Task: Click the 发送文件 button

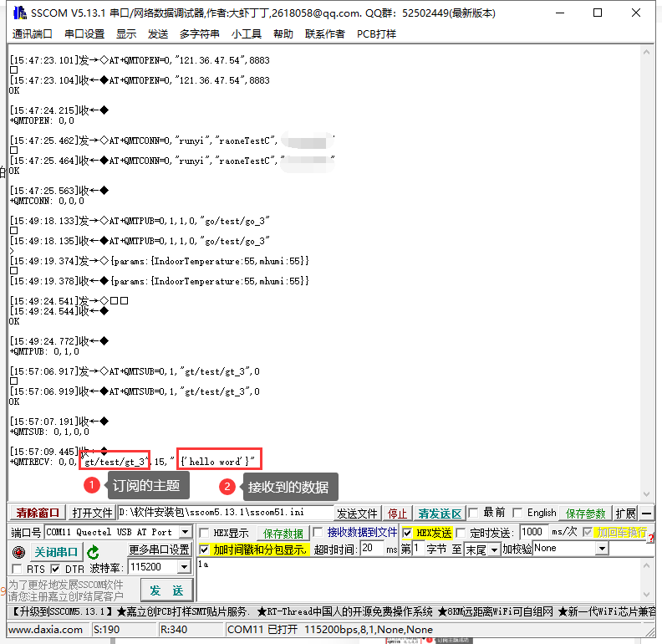Action: click(x=357, y=514)
